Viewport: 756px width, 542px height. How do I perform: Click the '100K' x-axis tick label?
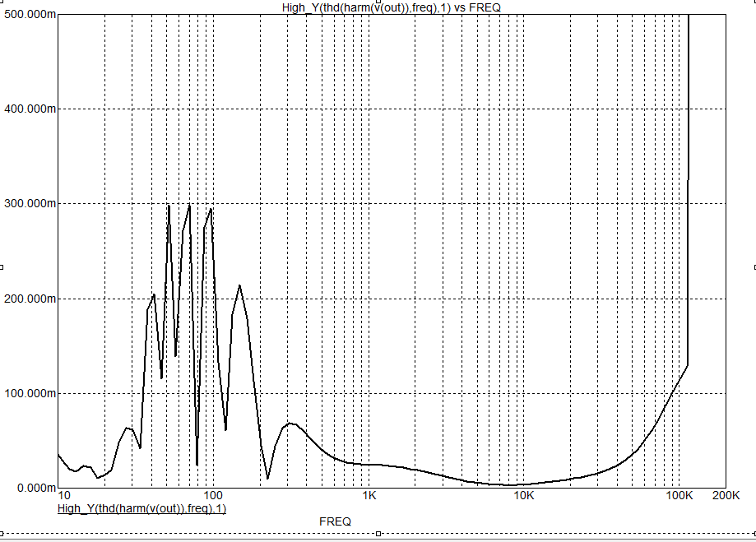click(x=679, y=495)
